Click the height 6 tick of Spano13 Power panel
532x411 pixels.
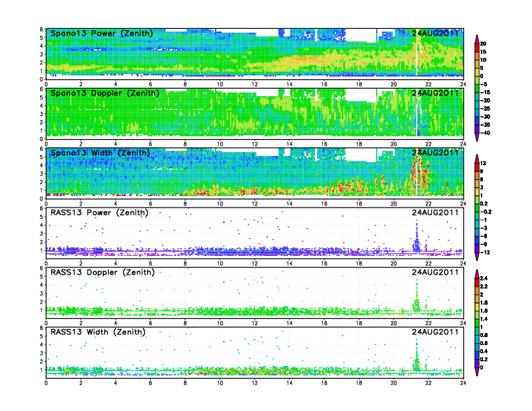point(42,30)
